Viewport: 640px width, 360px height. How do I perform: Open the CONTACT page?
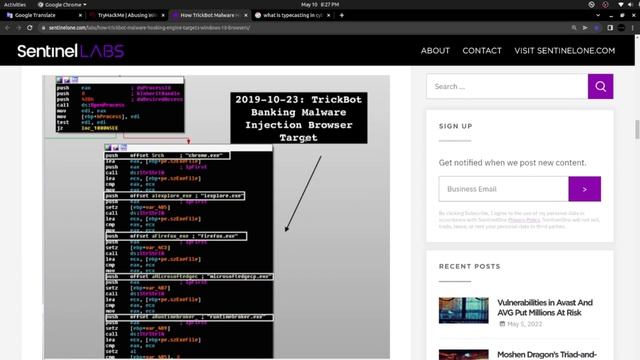point(482,51)
